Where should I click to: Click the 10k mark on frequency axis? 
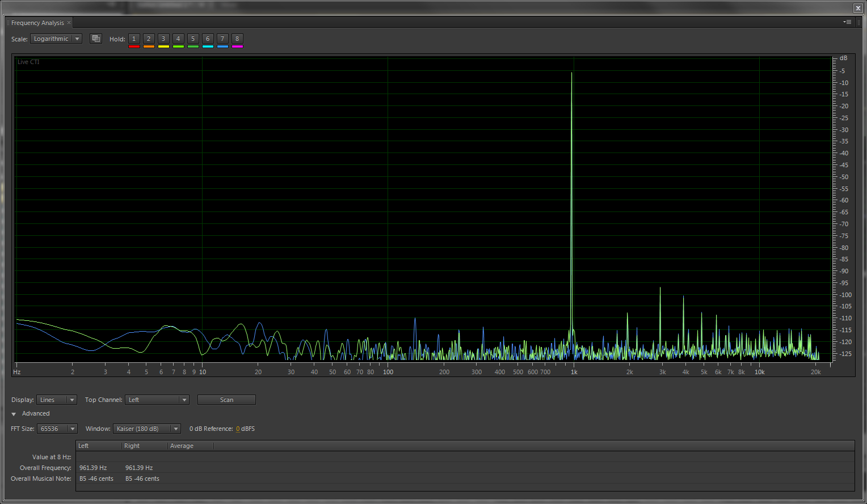(x=759, y=372)
